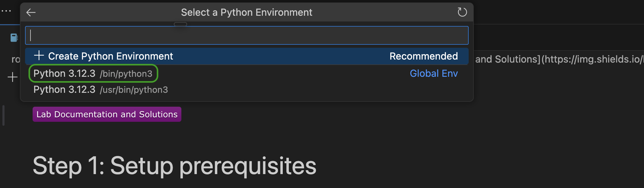Viewport: 644px width, 188px height.
Task: Click the Global Env label
Action: coord(434,73)
